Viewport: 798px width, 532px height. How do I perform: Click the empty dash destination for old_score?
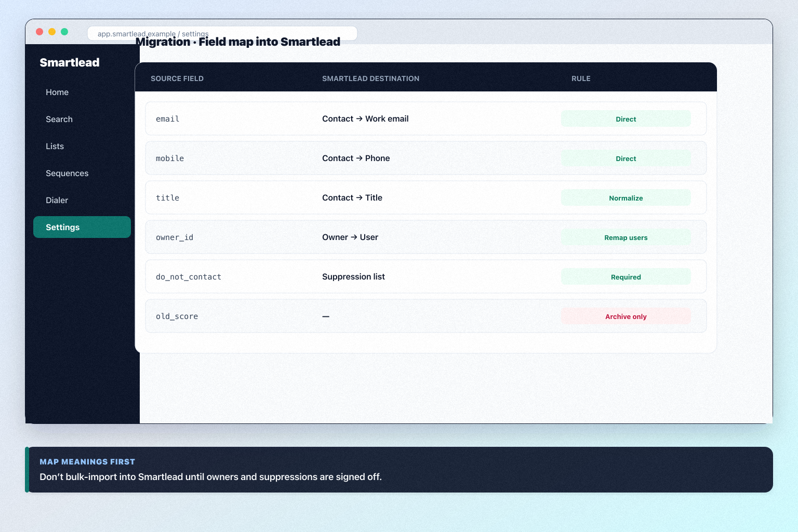click(326, 316)
